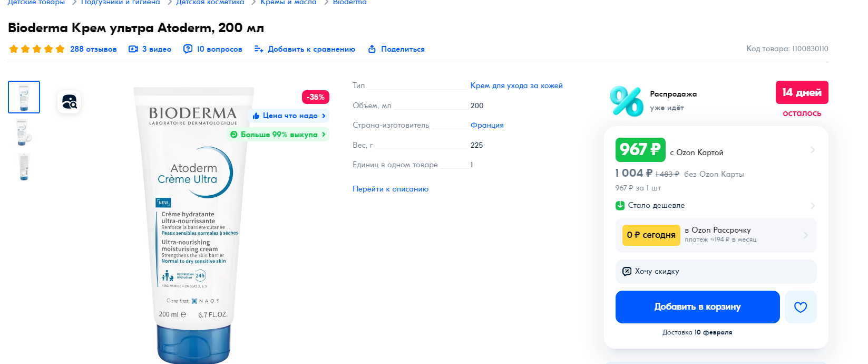Select the first product thumbnail

24,97
